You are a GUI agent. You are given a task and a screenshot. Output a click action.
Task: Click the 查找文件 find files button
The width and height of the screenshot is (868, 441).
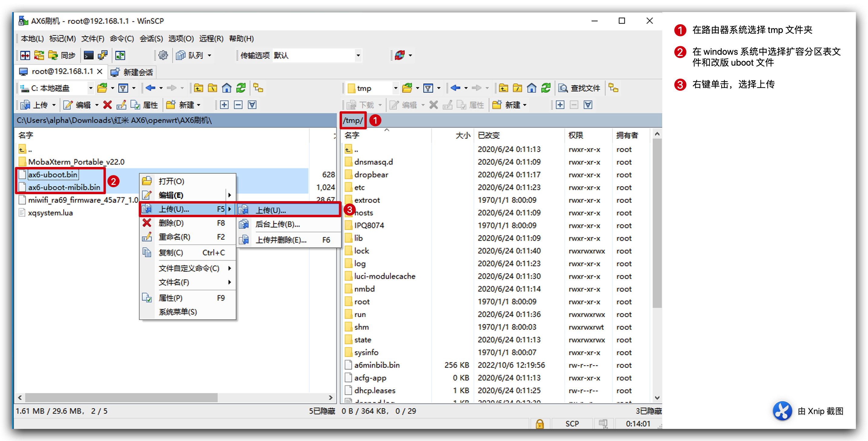(x=579, y=88)
